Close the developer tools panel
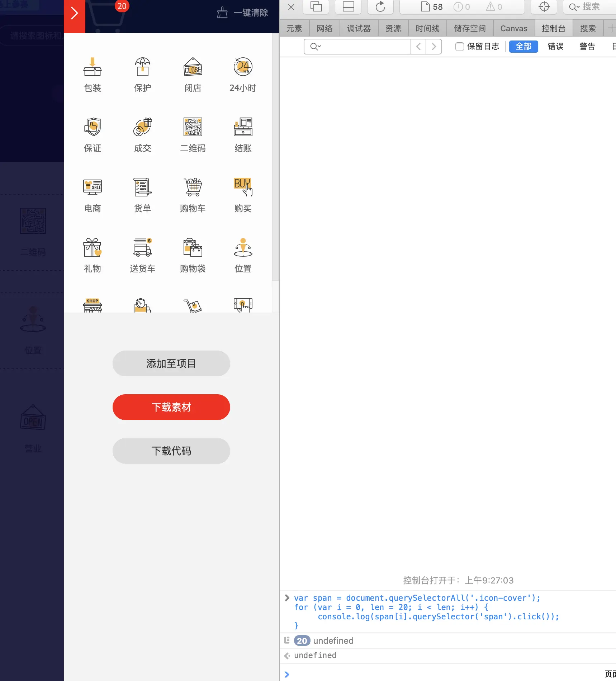616x681 pixels. pyautogui.click(x=291, y=7)
